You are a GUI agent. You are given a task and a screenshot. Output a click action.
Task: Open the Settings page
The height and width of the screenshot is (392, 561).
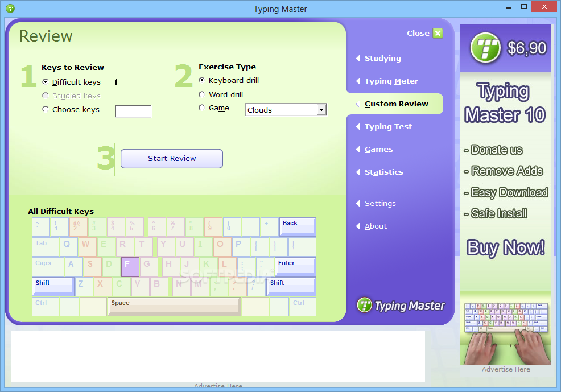click(380, 204)
